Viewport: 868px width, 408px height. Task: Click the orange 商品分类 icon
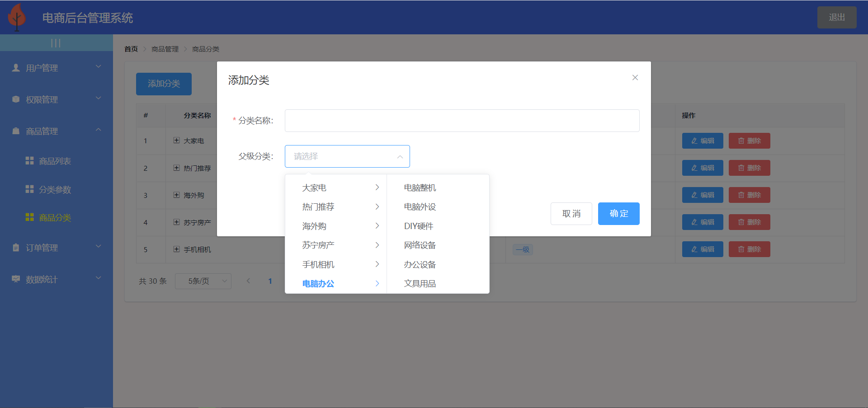[29, 217]
